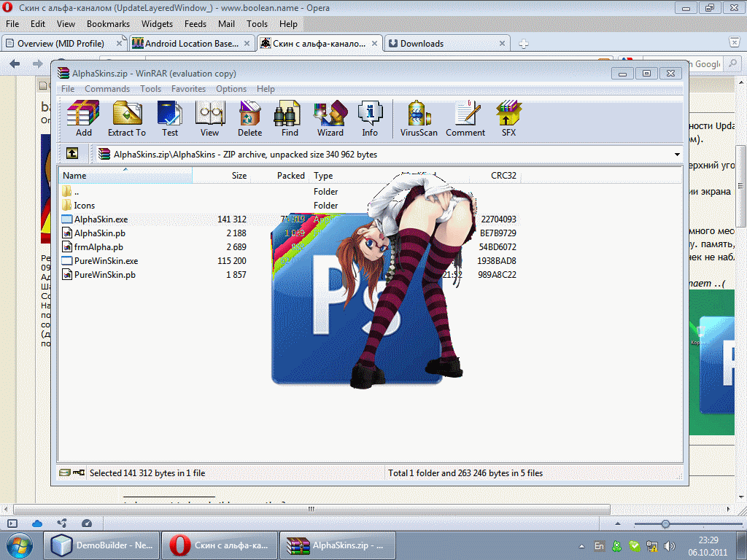The width and height of the screenshot is (747, 560).
Task: Select the PureWinSkin.exe file
Action: tap(105, 261)
